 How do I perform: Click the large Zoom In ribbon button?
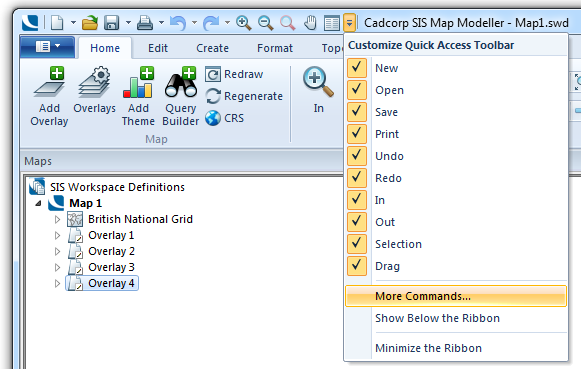pos(318,90)
